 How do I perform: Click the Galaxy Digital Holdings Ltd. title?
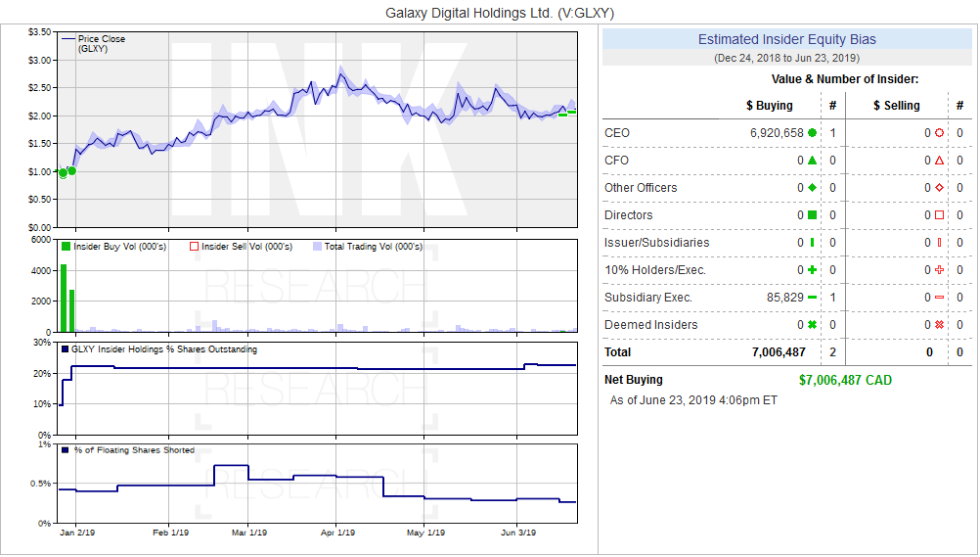tap(500, 13)
